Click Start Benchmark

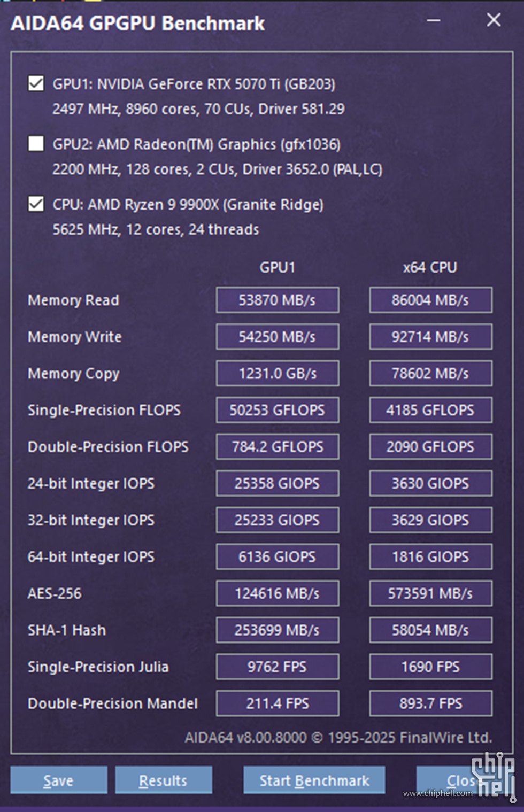[x=314, y=780]
